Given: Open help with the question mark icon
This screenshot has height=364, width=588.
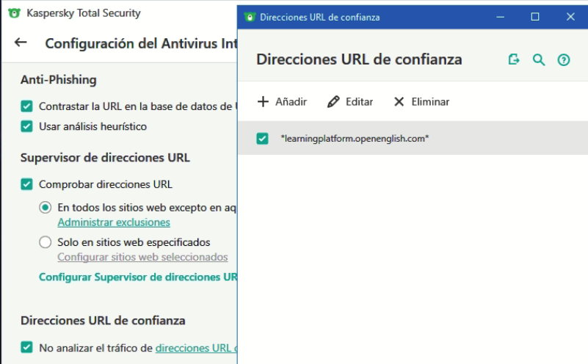Looking at the screenshot, I should click(564, 60).
